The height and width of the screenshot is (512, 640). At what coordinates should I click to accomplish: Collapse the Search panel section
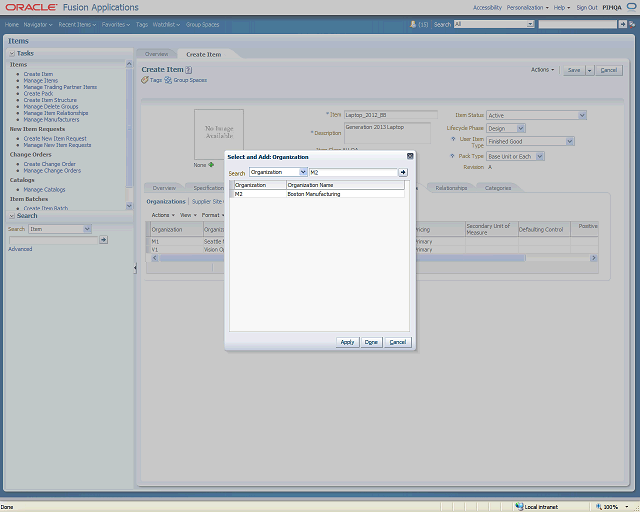pyautogui.click(x=12, y=216)
